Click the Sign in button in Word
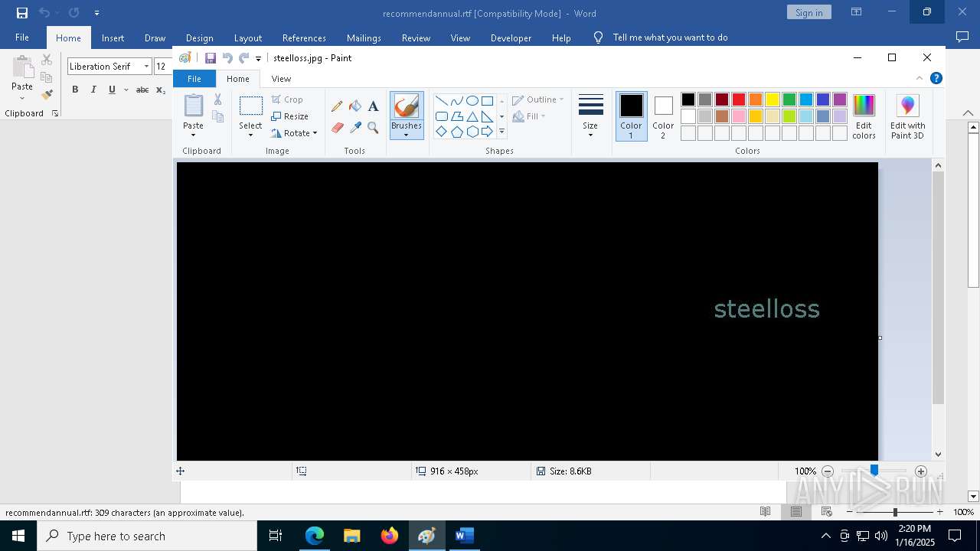Image resolution: width=980 pixels, height=551 pixels. pyautogui.click(x=808, y=12)
